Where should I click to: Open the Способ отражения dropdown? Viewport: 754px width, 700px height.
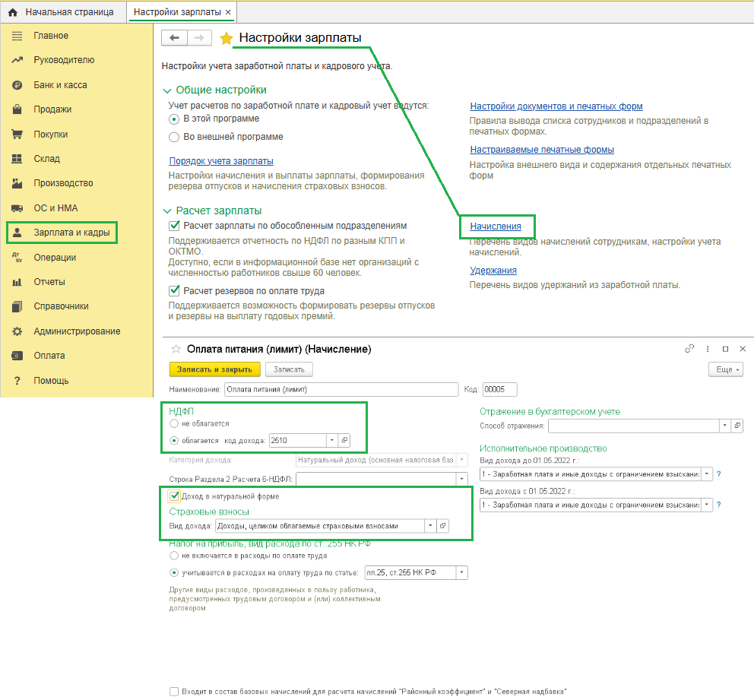(725, 426)
